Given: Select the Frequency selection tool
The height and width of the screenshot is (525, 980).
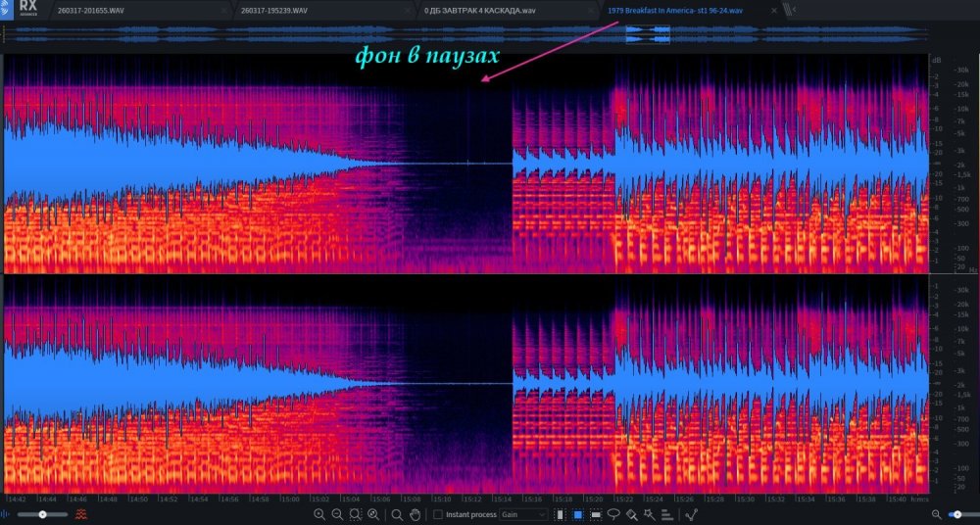Looking at the screenshot, I should coord(595,514).
